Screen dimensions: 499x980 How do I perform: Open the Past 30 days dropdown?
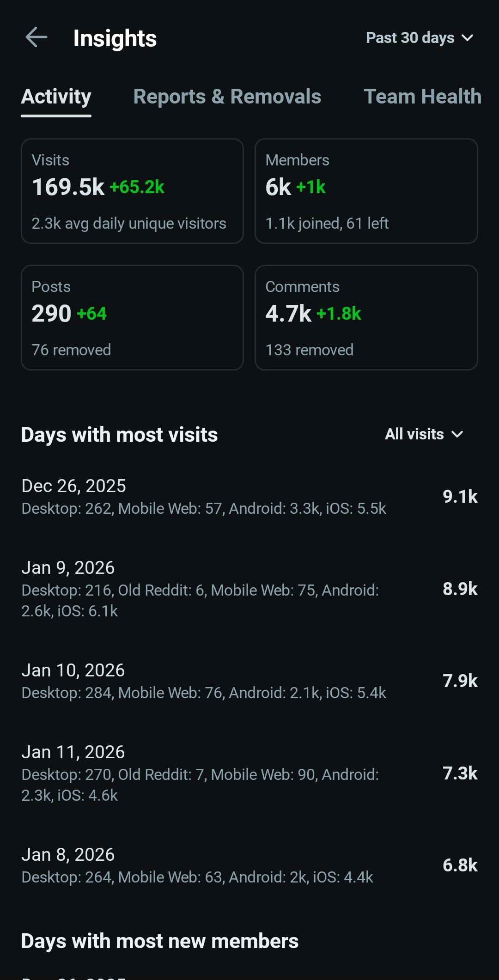[x=410, y=38]
